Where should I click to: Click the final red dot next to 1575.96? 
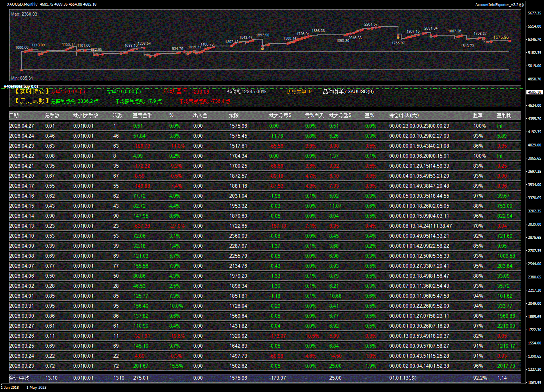tap(510, 41)
